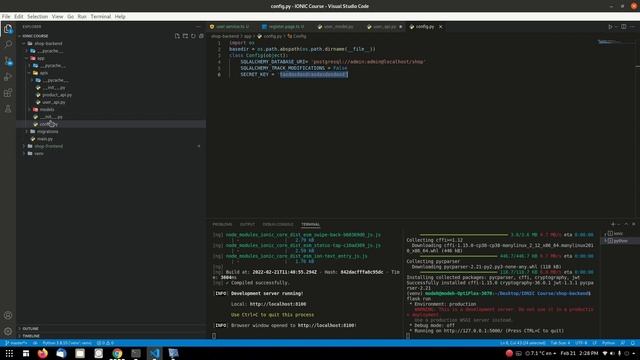
Task: Open the Manage gear menu
Action: point(8,331)
